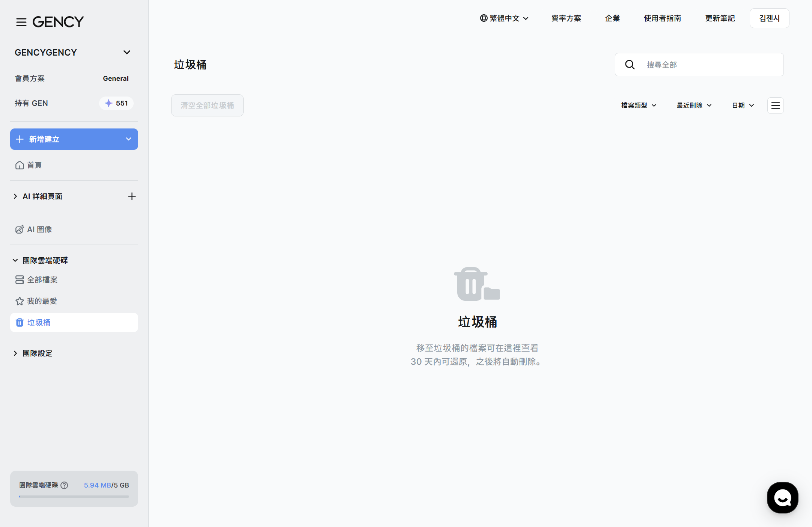Expand the 團隊設定 section
This screenshot has width=812, height=527.
15,353
